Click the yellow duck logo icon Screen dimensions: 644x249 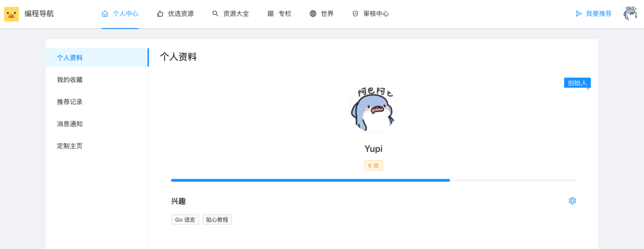point(11,14)
